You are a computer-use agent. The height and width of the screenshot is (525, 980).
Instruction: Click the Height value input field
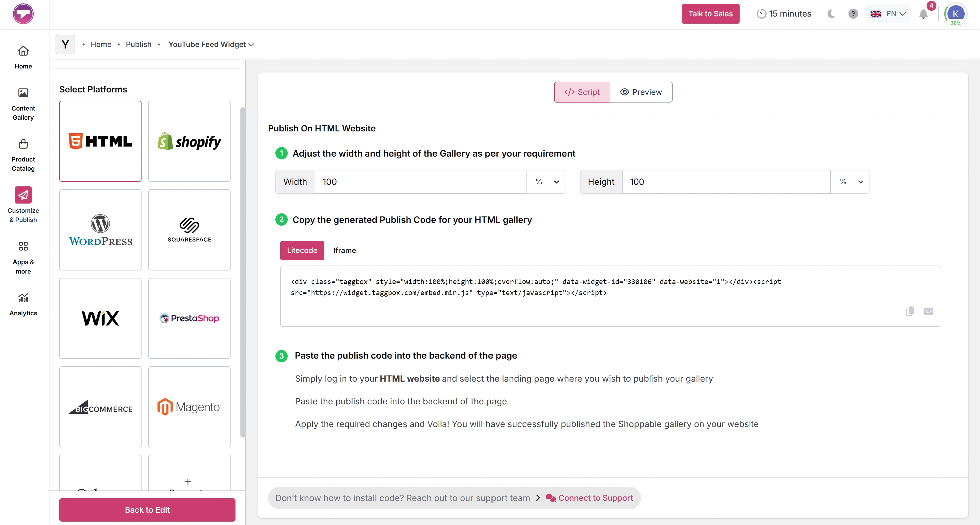click(x=726, y=182)
